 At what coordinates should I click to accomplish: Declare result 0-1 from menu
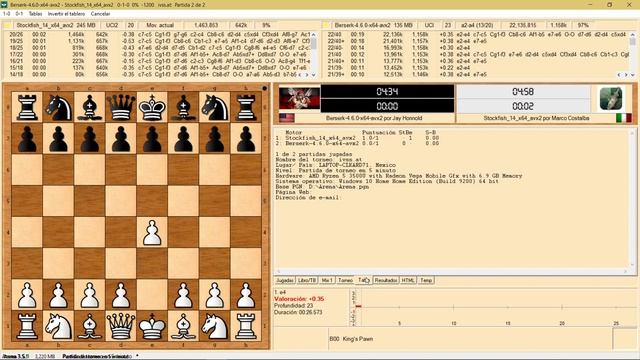(19, 13)
